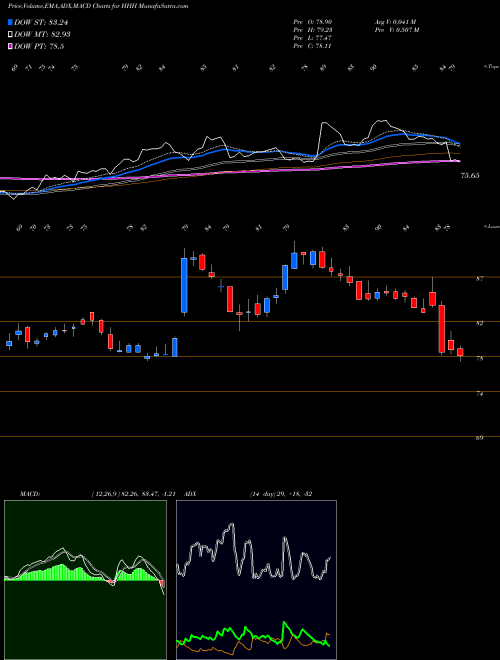500x660 pixels.
Task: Click the '<Tops' axis label
Action: (491, 67)
